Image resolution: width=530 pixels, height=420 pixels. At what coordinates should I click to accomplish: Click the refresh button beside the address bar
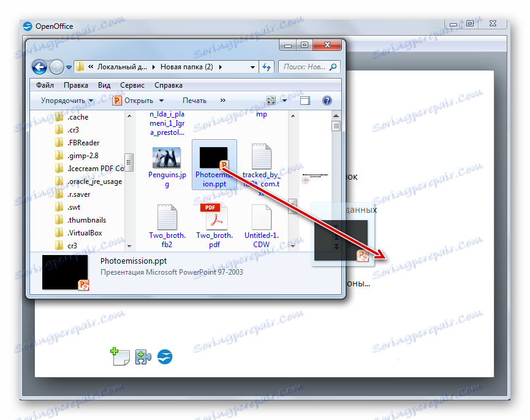(267, 67)
